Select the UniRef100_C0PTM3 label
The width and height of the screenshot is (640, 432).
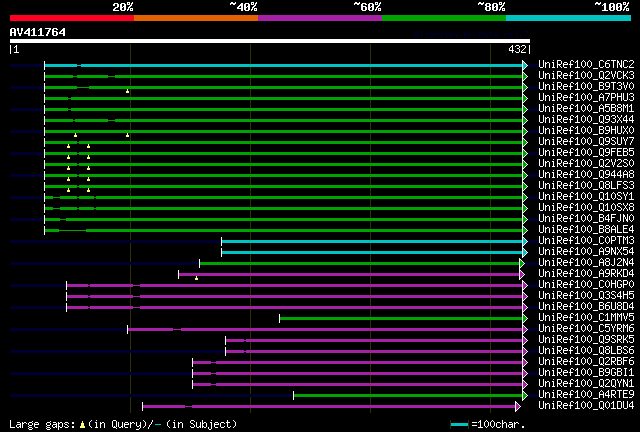coord(586,241)
